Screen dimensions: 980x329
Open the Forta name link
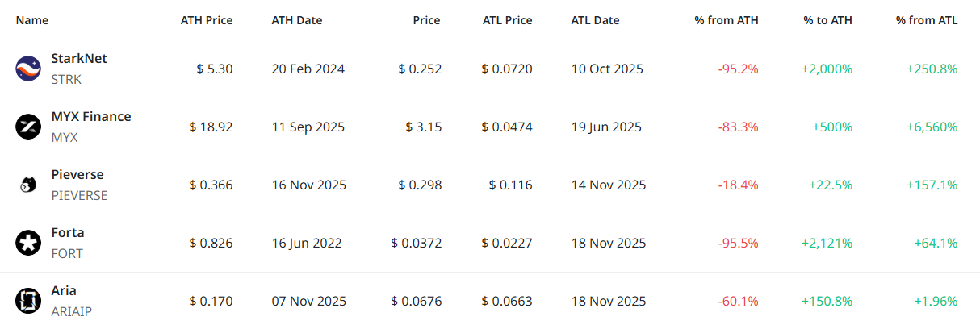pyautogui.click(x=68, y=233)
